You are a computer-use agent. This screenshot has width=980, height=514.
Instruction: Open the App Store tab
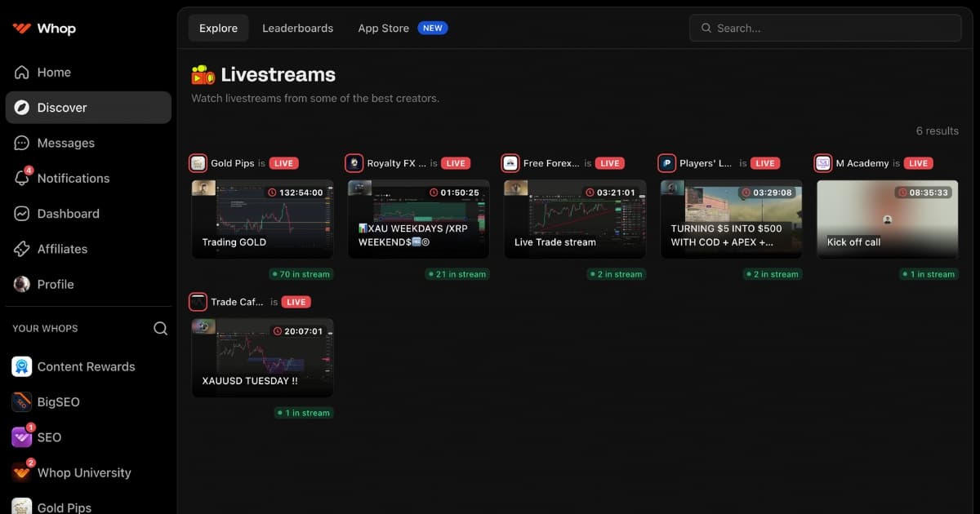[x=383, y=27]
